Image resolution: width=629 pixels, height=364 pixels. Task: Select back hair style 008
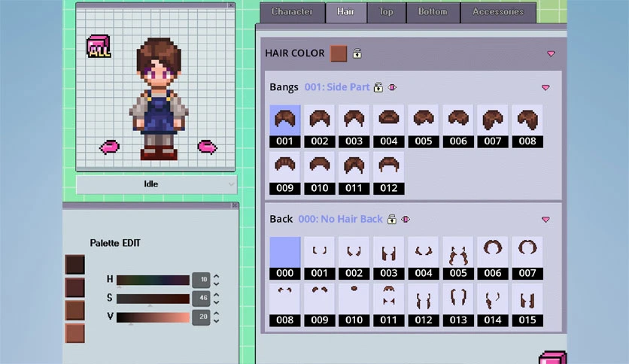point(285,305)
